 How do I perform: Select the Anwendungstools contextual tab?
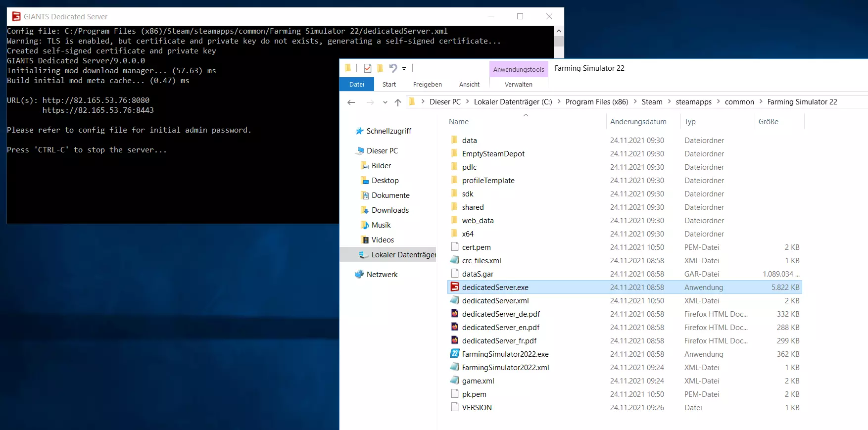coord(519,69)
